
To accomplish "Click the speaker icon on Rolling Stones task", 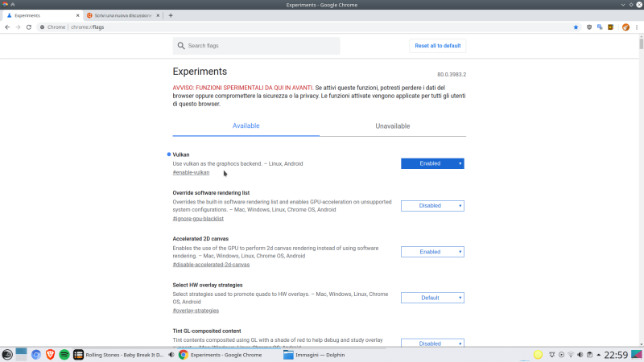I will 171,355.
